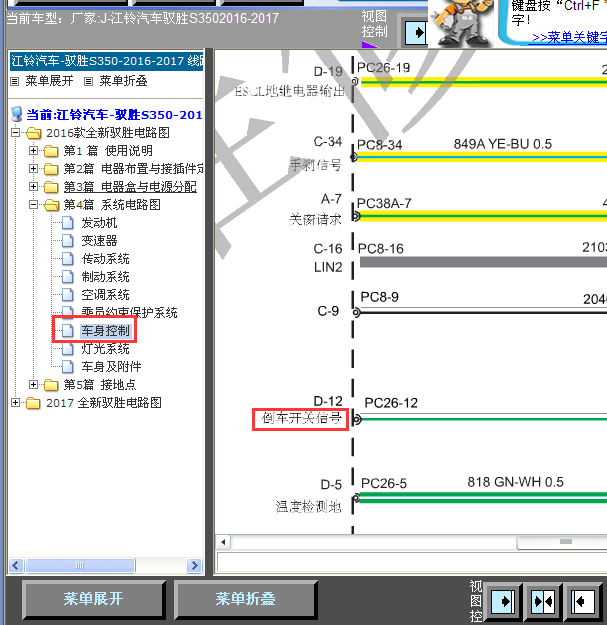This screenshot has height=625, width=607.
Task: Select 当前:江铃汽车-驭胜S350 root node
Action: pos(114,115)
